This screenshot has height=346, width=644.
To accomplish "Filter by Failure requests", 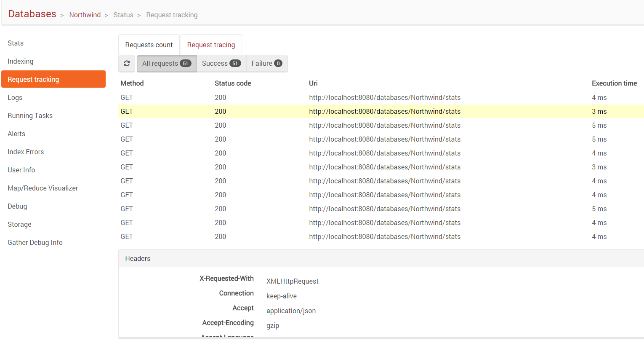I will tap(267, 64).
